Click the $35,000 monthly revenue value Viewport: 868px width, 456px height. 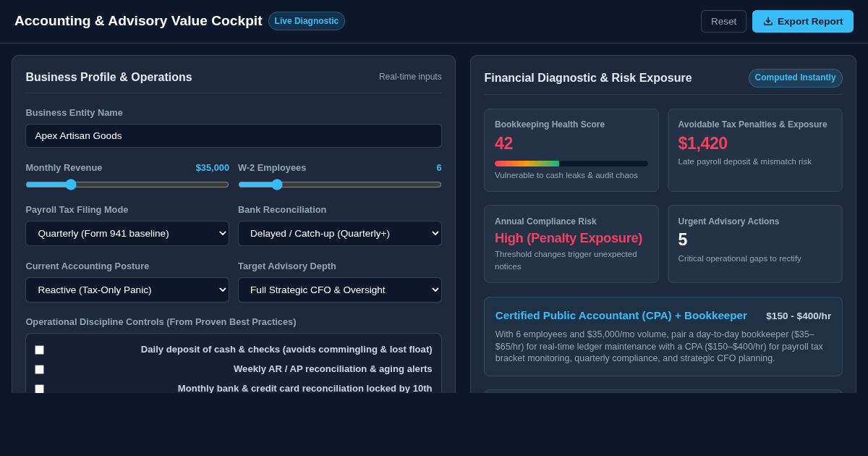(212, 167)
